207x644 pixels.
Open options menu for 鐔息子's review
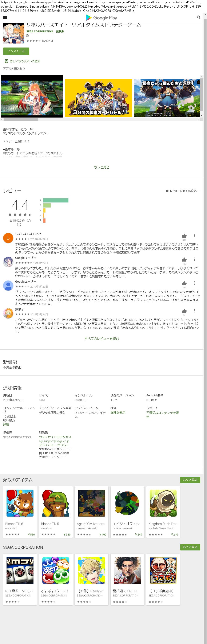[194, 311]
